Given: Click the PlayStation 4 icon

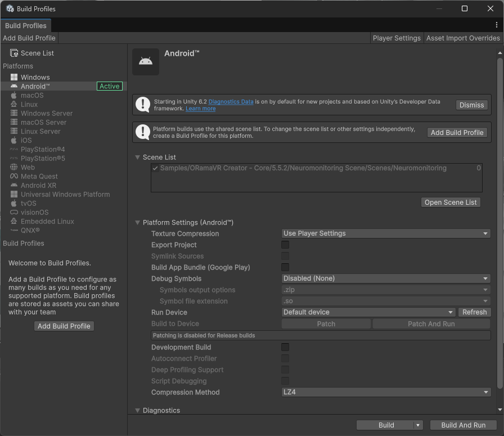Looking at the screenshot, I should coord(14,149).
